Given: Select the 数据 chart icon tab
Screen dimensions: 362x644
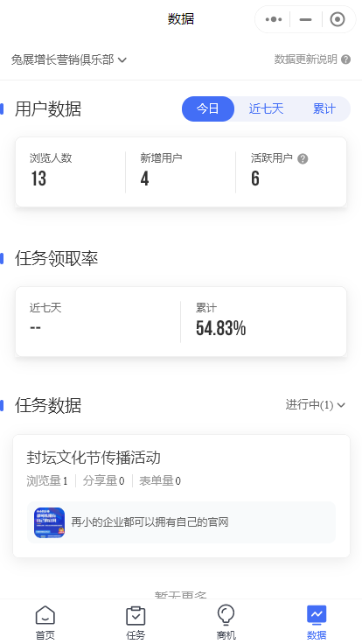Looking at the screenshot, I should 317,623.
